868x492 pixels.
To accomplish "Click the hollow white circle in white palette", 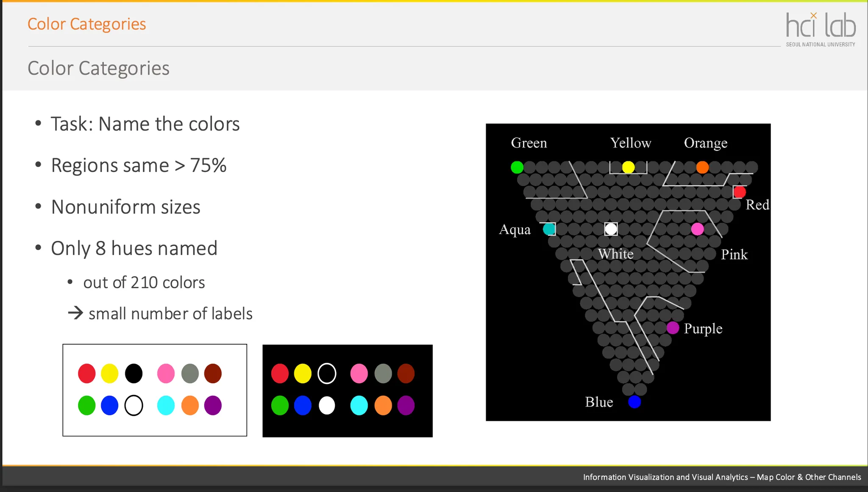I will click(x=134, y=405).
